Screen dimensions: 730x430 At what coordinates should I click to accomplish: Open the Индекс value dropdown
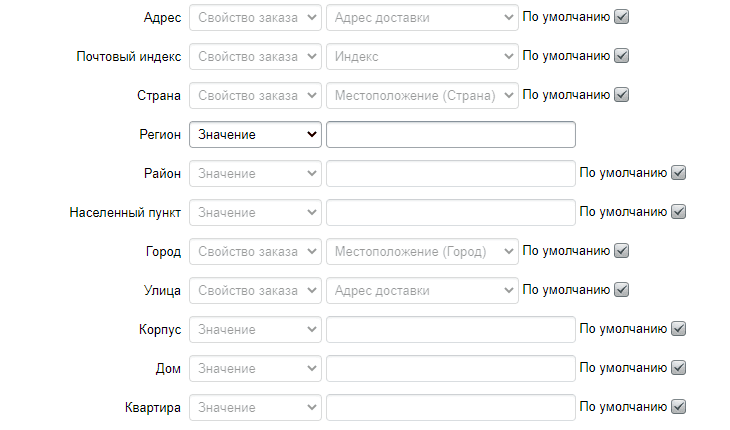(422, 57)
